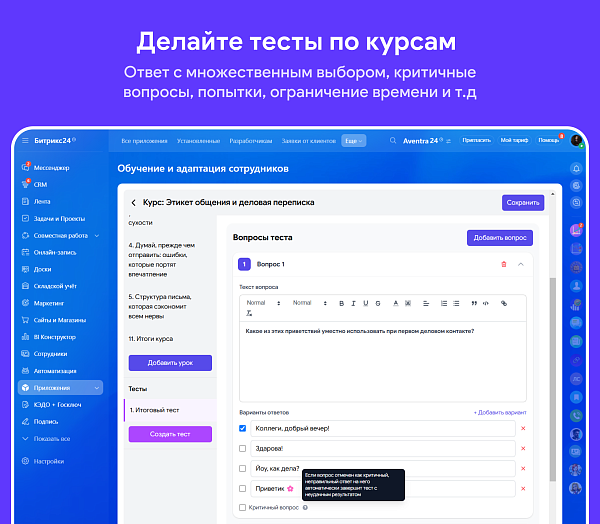Viewport: 600px width, 524px height.
Task: Open Автоматизация in the sidebar
Action: coord(55,371)
